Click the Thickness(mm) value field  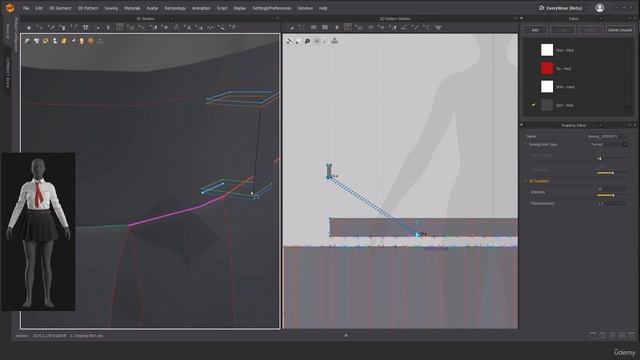(611, 203)
